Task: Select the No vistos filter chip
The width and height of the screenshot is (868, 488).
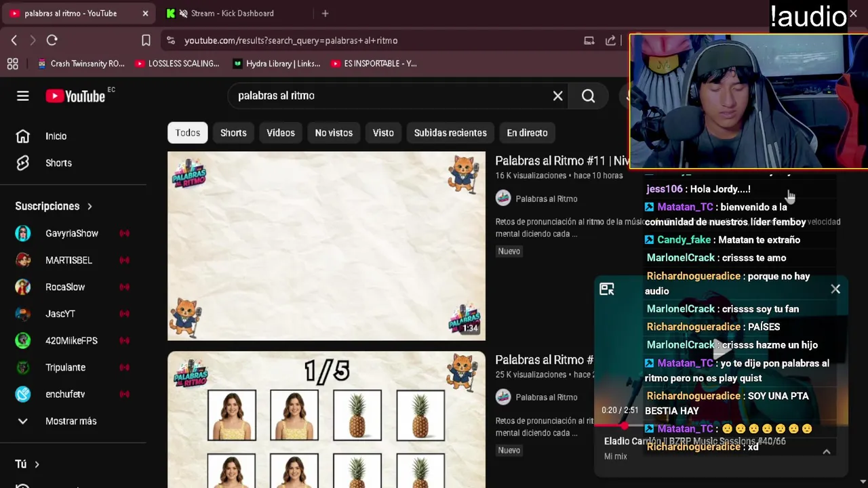Action: click(x=334, y=133)
